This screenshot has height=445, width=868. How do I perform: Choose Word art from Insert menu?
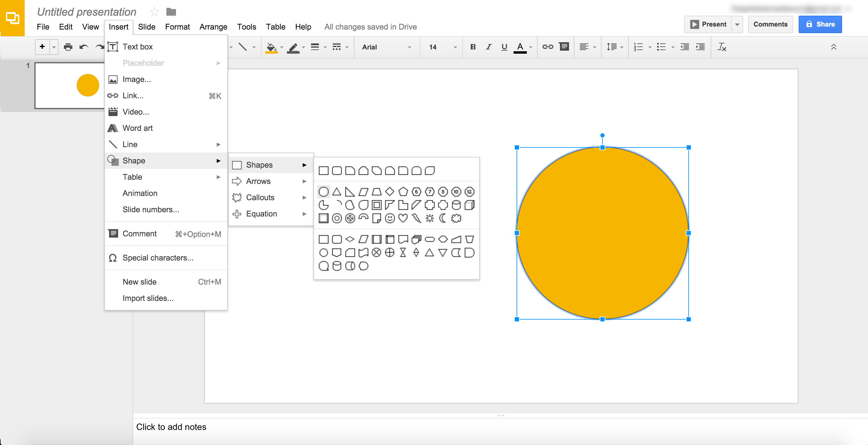coord(137,128)
